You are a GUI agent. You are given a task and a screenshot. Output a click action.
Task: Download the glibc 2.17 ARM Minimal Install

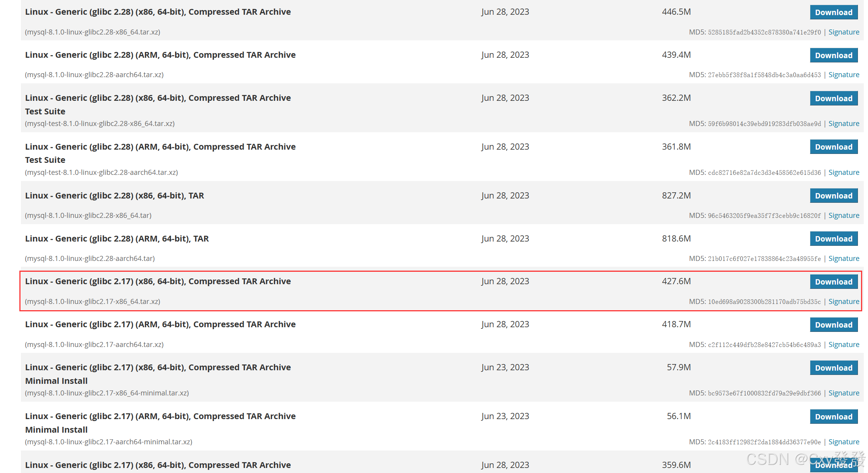coord(833,417)
